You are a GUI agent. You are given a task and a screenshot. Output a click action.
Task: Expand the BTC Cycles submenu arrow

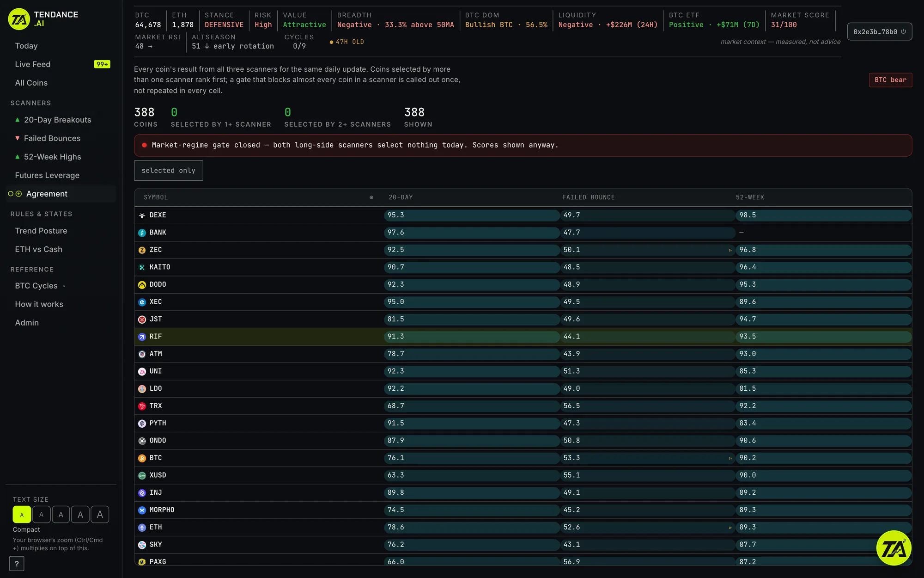coord(64,286)
